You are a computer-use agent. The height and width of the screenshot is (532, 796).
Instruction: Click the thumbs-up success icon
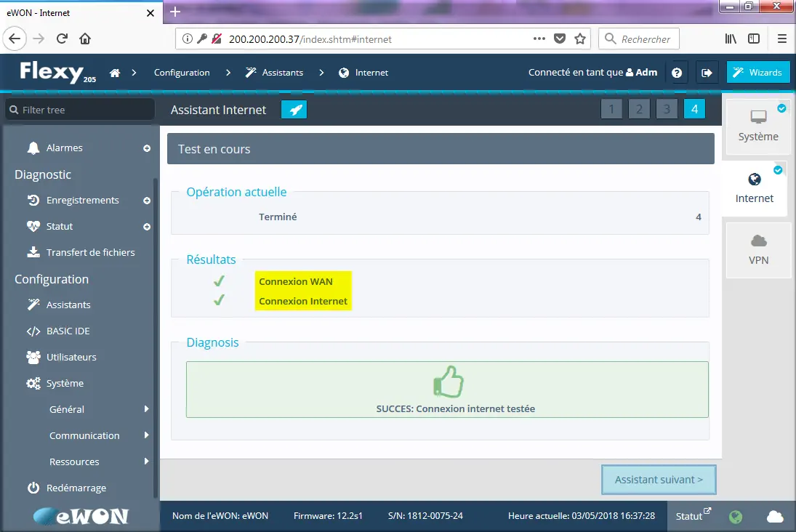(x=449, y=382)
